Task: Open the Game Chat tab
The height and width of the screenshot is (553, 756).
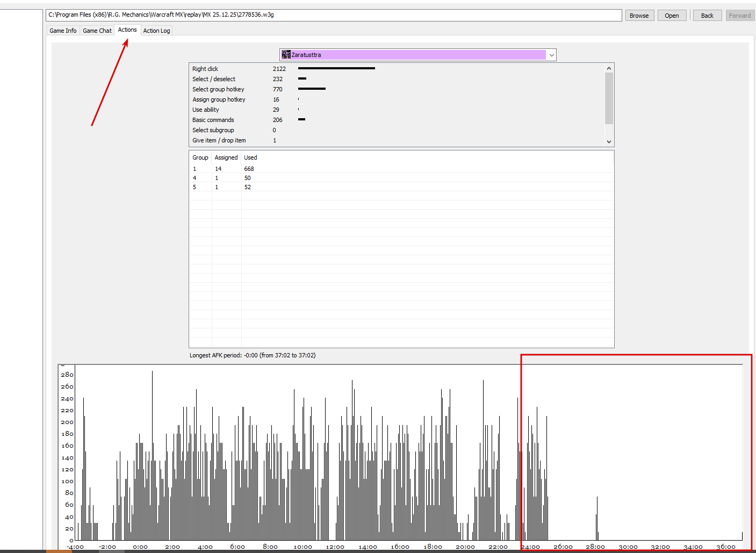Action: click(97, 31)
